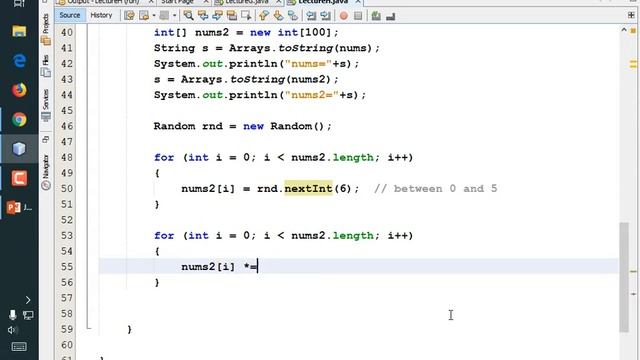Click the highlighted nextInt method
This screenshot has height=360, width=640.
pos(308,189)
